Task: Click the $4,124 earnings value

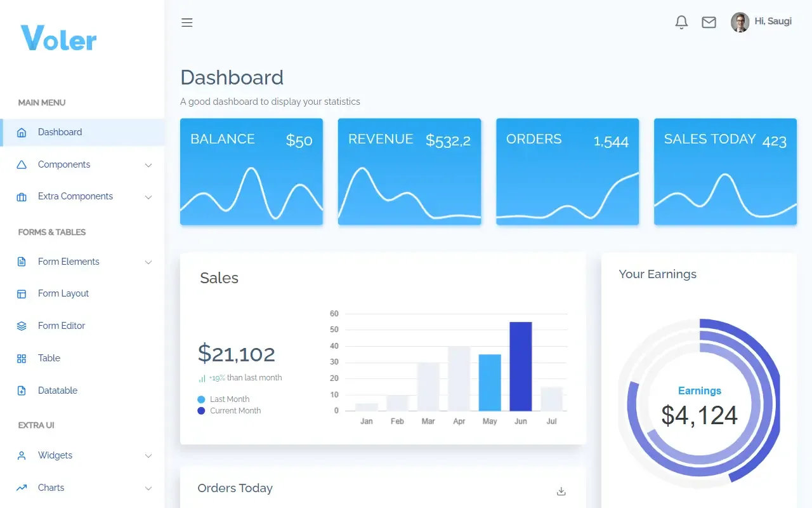Action: (x=699, y=415)
